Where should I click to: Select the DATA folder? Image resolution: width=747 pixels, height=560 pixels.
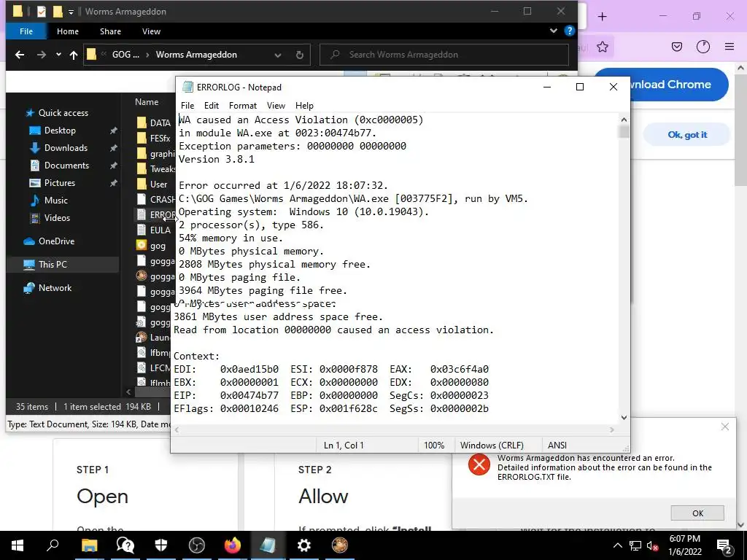pyautogui.click(x=154, y=122)
